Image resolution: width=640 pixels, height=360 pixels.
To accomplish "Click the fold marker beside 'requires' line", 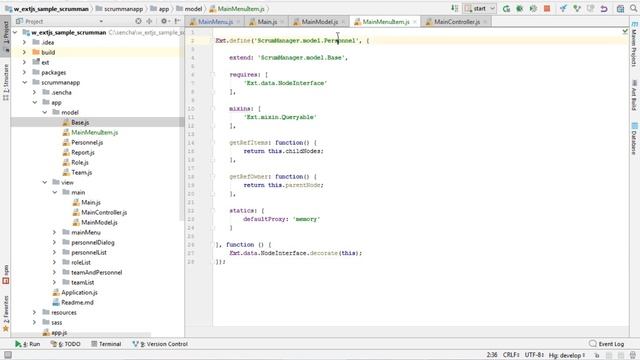I will click(213, 75).
